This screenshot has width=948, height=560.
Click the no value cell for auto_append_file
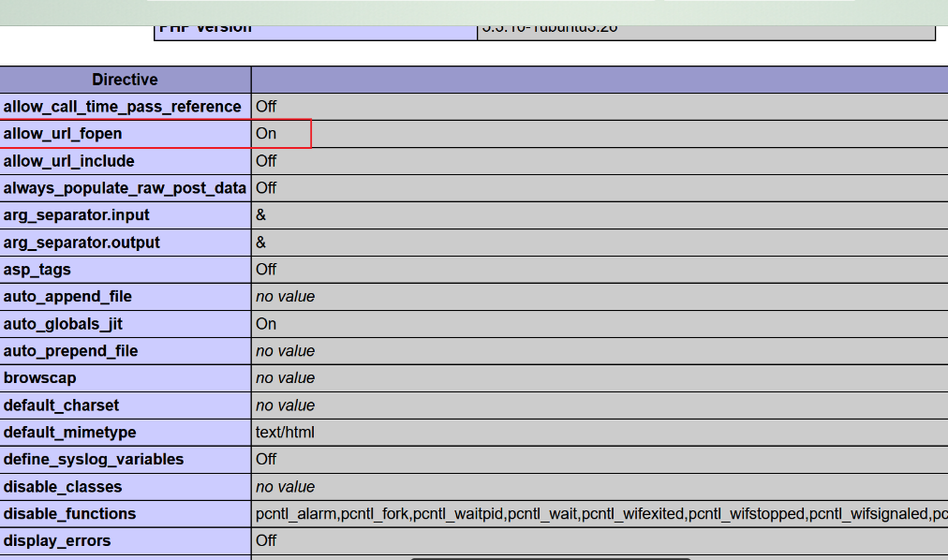285,297
